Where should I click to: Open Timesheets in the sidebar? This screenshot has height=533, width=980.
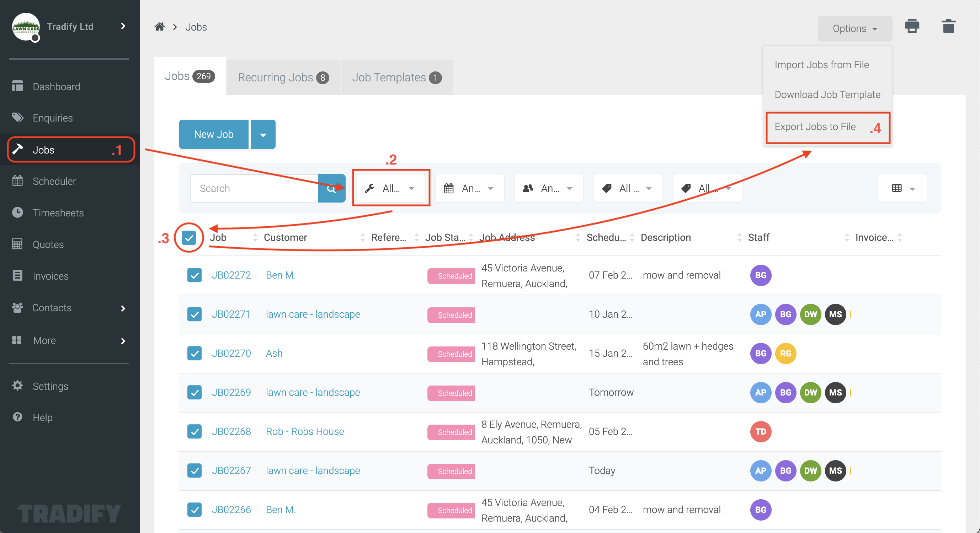[x=58, y=212]
